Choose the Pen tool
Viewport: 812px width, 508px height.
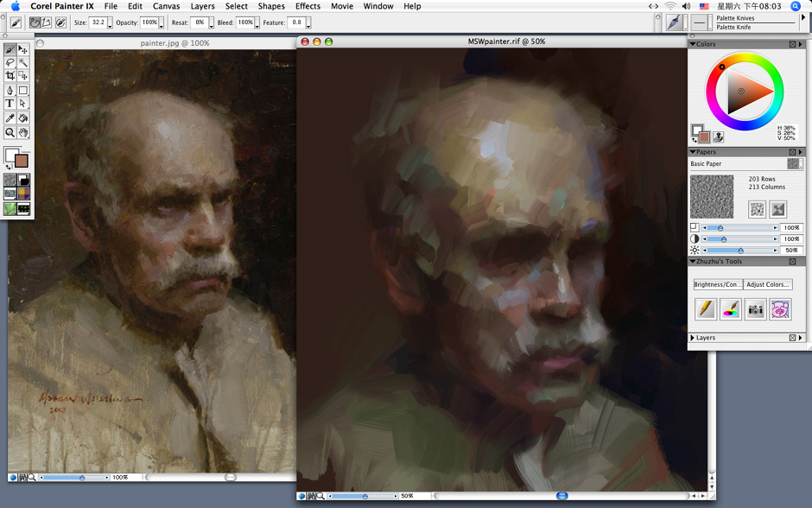[10, 90]
